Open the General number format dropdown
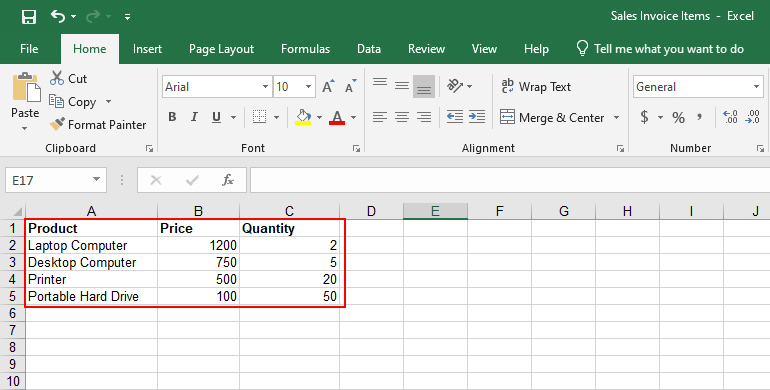Screen dimensions: 770x390 coord(756,87)
